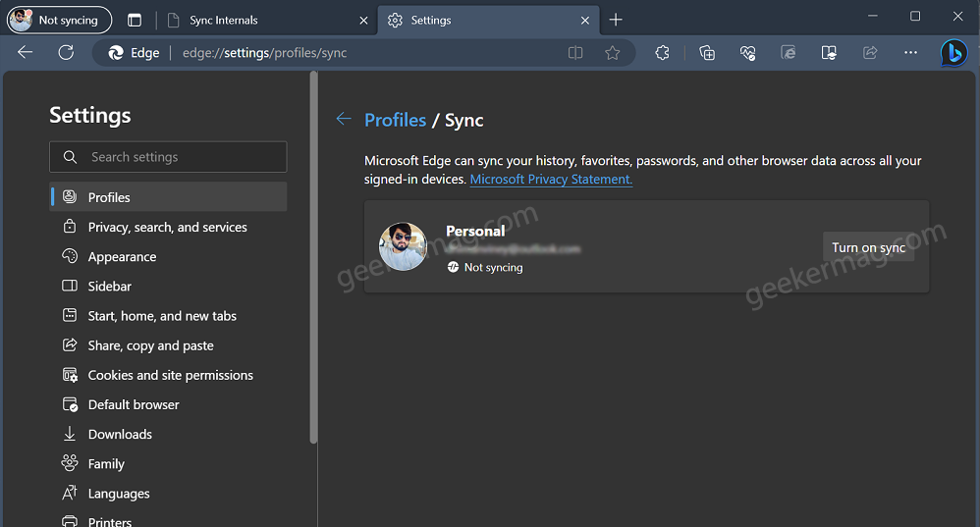Click the back arrow beside Profiles

tap(344, 119)
